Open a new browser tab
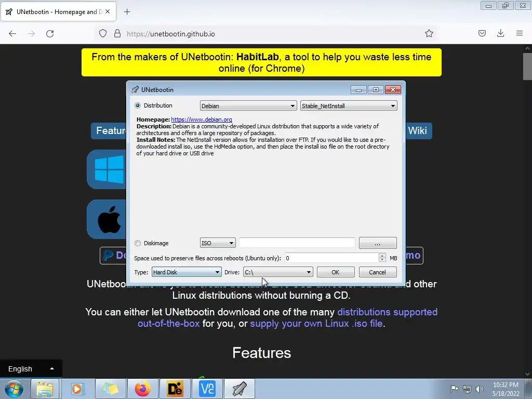 click(x=127, y=12)
